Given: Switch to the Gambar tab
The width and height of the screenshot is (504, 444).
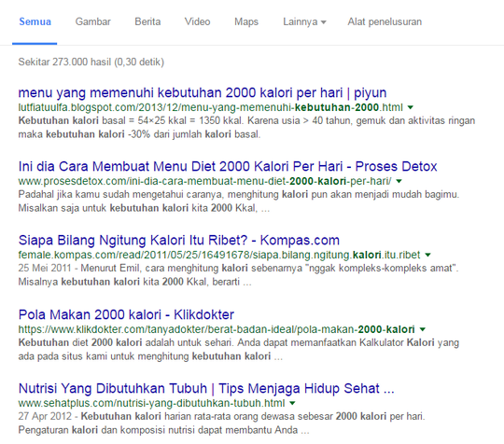Looking at the screenshot, I should 93,21.
